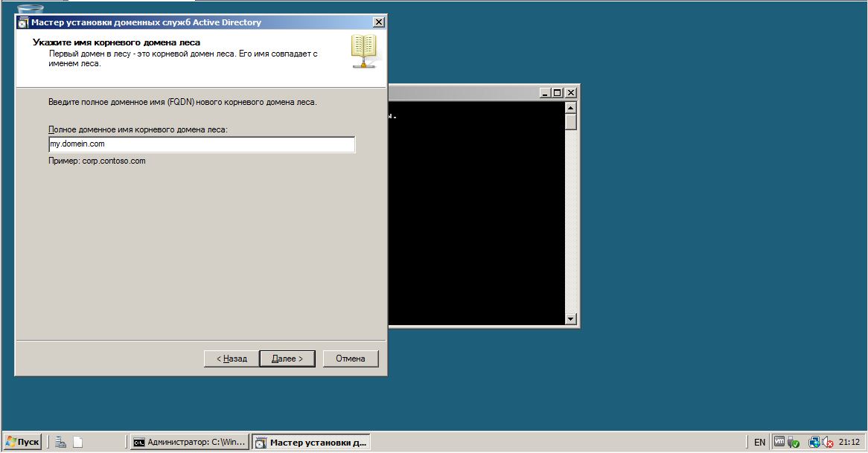Close the Active Directory wizard window
Viewport: 868px width, 453px height.
coord(379,22)
